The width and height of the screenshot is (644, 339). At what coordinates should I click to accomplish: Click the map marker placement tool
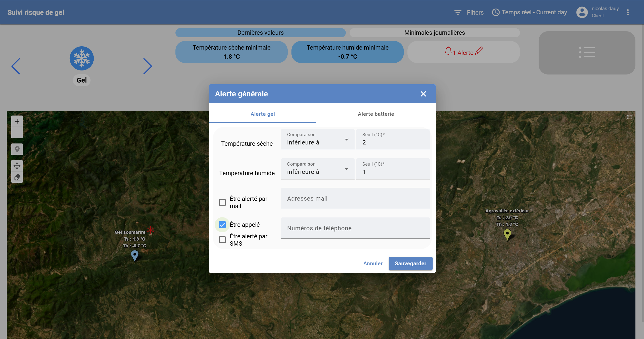click(17, 149)
